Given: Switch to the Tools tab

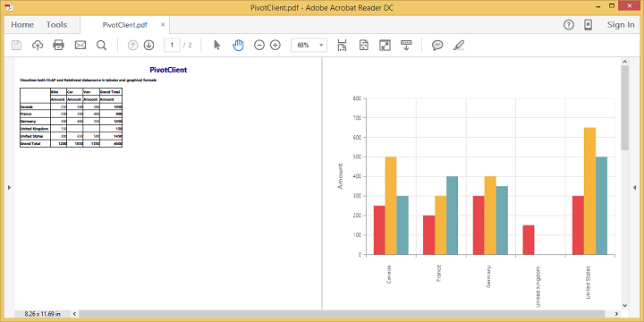Looking at the screenshot, I should (x=56, y=25).
